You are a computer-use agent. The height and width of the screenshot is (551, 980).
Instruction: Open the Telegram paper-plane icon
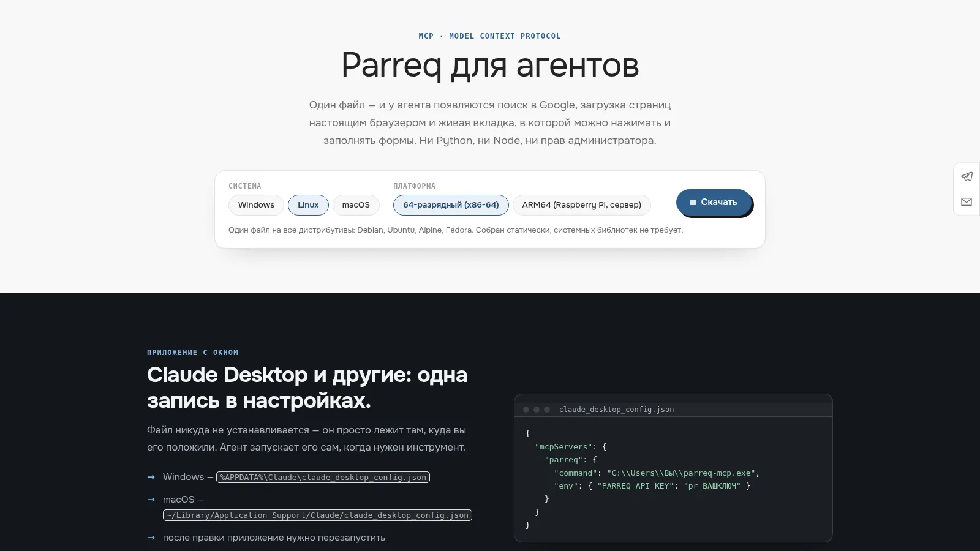point(967,176)
